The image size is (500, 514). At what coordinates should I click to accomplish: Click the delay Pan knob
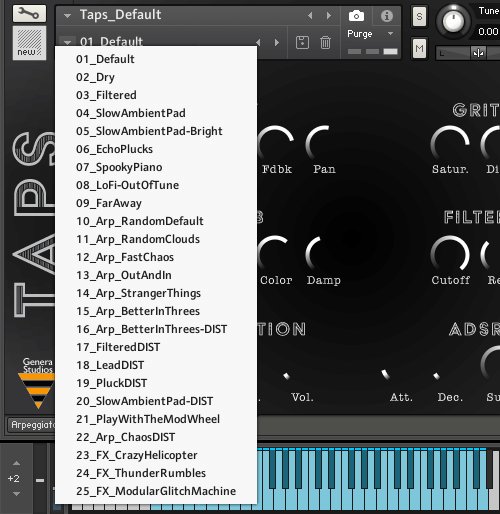(x=323, y=144)
